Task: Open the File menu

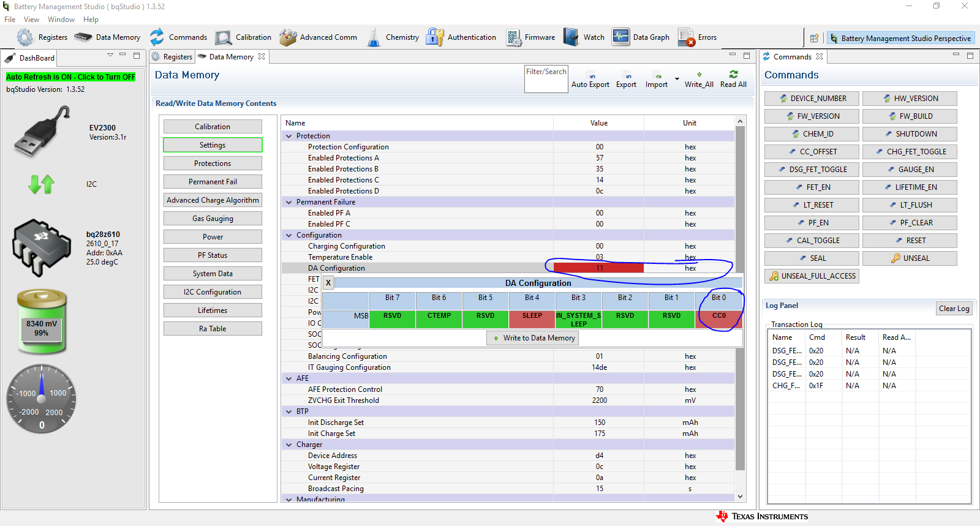Action: pyautogui.click(x=10, y=20)
